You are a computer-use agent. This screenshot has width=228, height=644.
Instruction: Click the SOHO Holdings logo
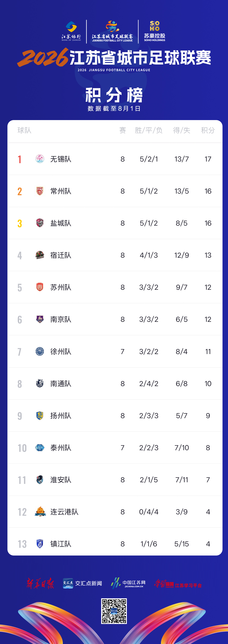pos(155,31)
